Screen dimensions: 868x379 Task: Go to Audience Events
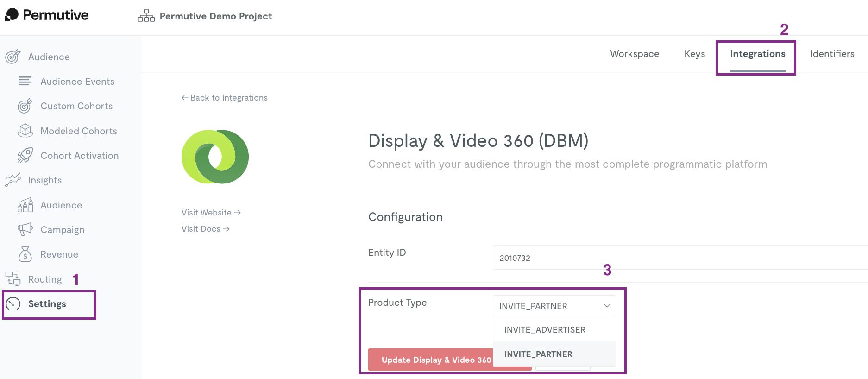click(77, 82)
